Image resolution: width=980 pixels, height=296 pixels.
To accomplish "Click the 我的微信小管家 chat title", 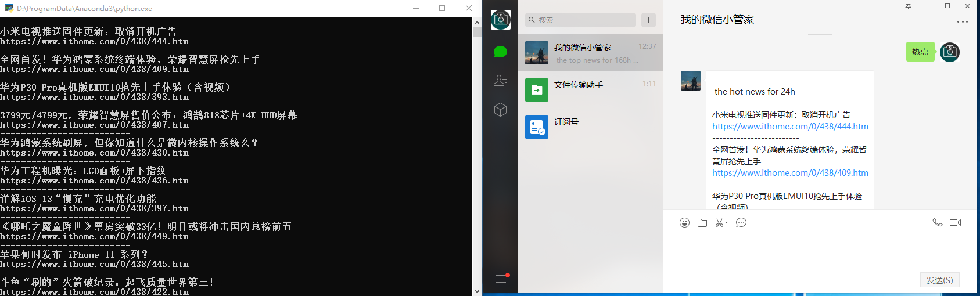I will [717, 20].
